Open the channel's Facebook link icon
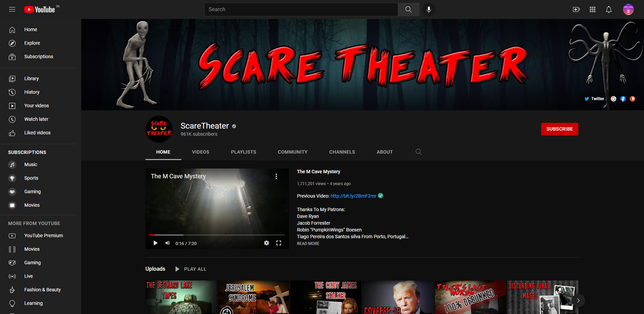 click(x=623, y=99)
